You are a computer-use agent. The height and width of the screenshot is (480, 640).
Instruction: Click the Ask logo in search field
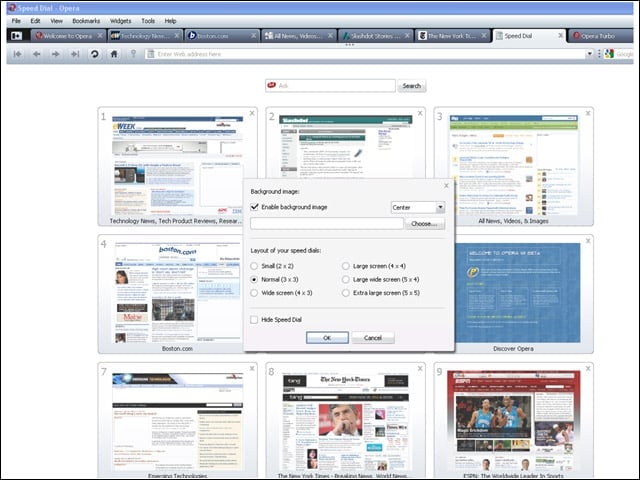(x=271, y=85)
